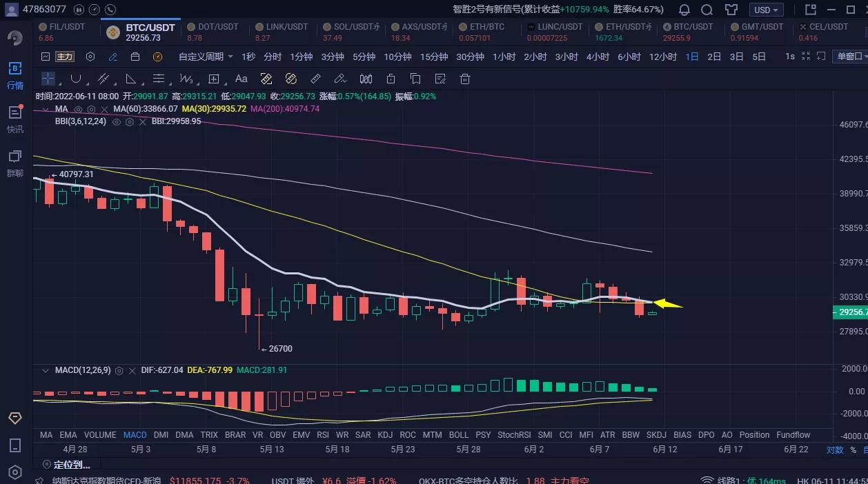868x484 pixels.
Task: Open the 单窗口 single window dropdown
Action: [849, 57]
